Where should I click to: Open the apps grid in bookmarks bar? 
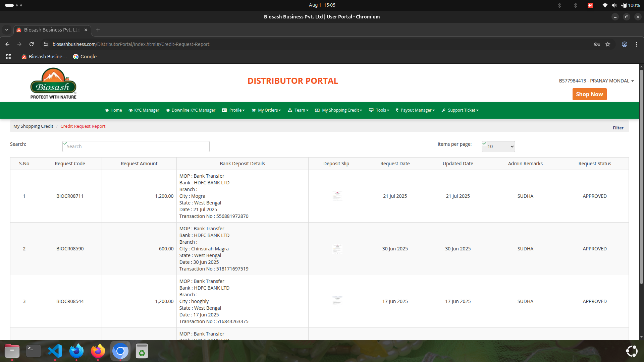9,57
